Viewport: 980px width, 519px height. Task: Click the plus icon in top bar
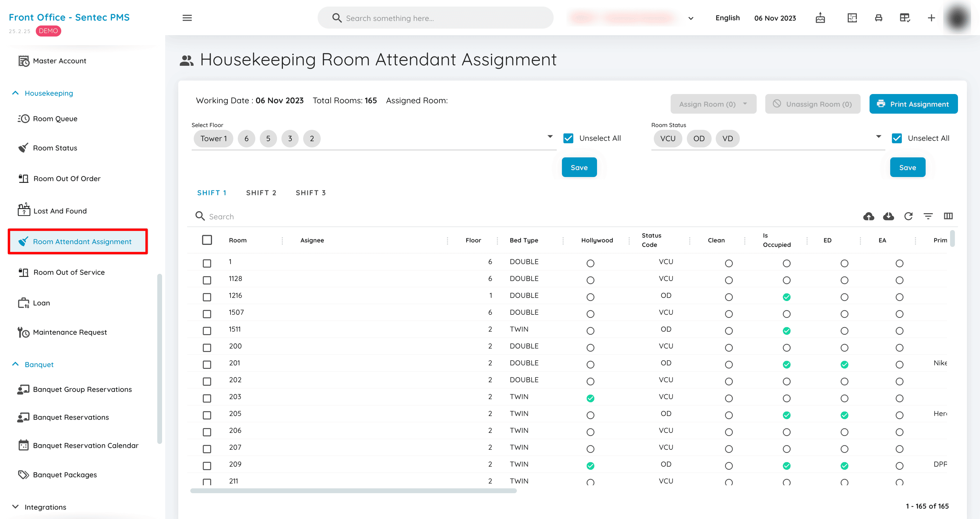[931, 18]
